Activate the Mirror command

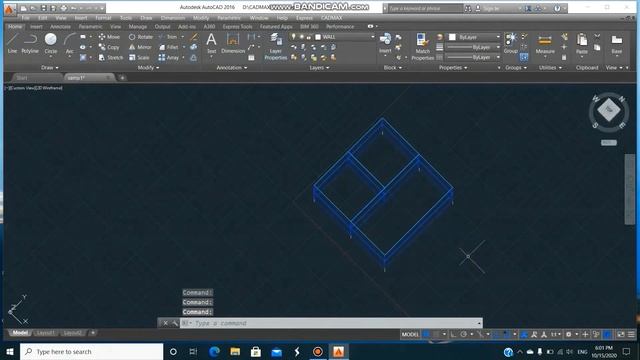(140, 47)
